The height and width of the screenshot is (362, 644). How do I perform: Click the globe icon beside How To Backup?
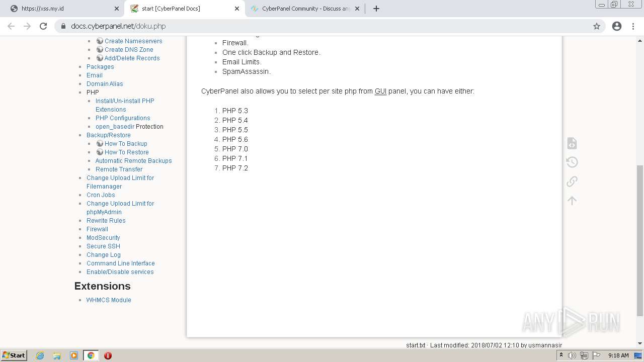pos(100,143)
